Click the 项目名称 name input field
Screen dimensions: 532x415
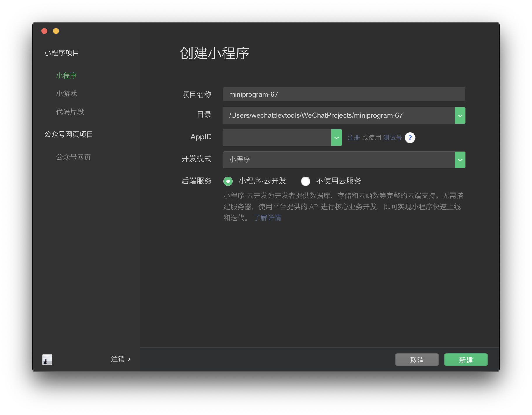(x=344, y=94)
